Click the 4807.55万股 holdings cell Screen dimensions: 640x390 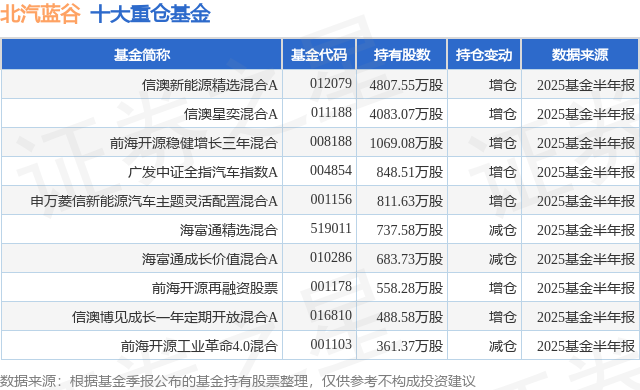click(407, 85)
